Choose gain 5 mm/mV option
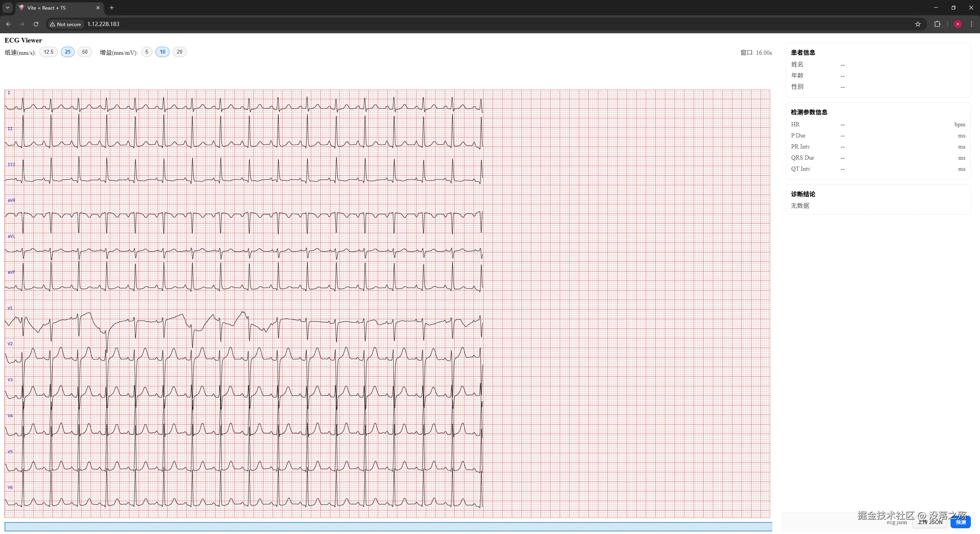The image size is (980, 534). coord(147,52)
